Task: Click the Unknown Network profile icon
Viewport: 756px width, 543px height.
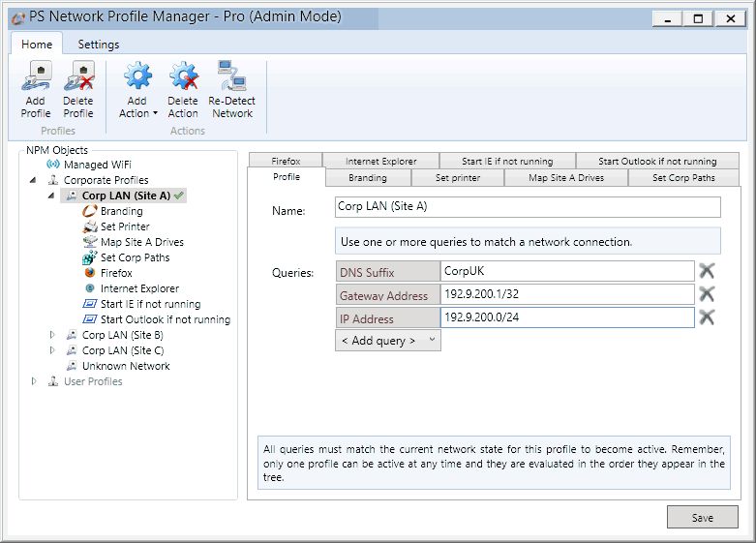Action: point(72,366)
